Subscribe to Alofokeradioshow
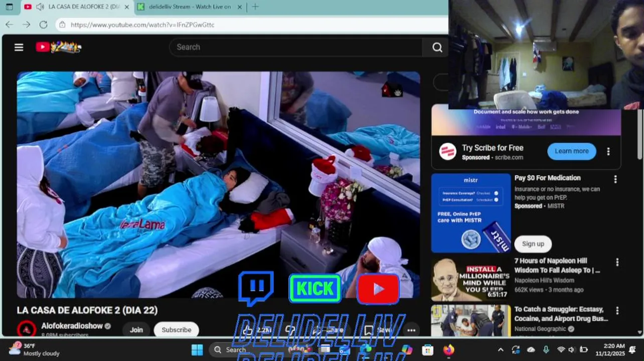The image size is (644, 361). (176, 329)
